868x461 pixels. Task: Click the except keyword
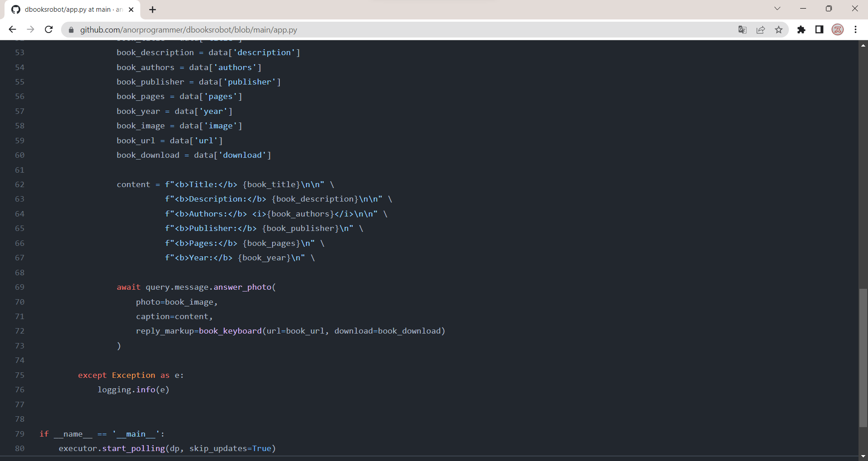click(x=92, y=375)
